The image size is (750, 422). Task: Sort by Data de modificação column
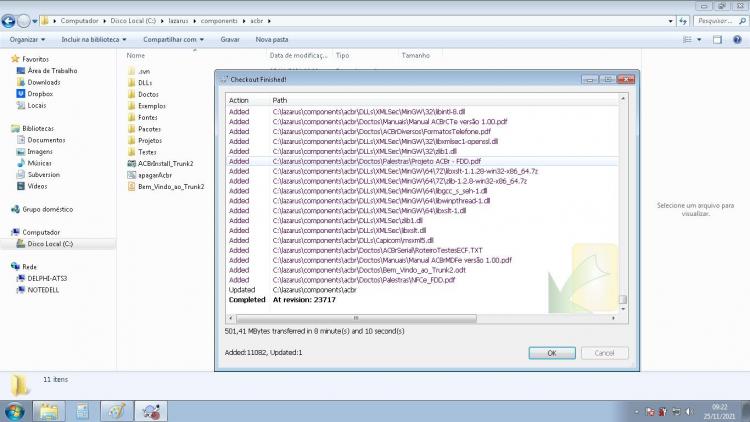(298, 56)
